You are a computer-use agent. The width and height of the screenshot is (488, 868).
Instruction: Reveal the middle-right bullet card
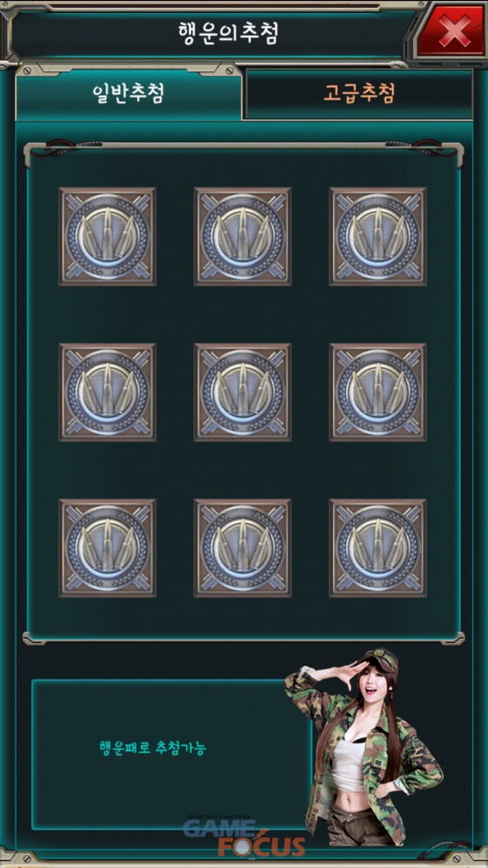pyautogui.click(x=378, y=392)
